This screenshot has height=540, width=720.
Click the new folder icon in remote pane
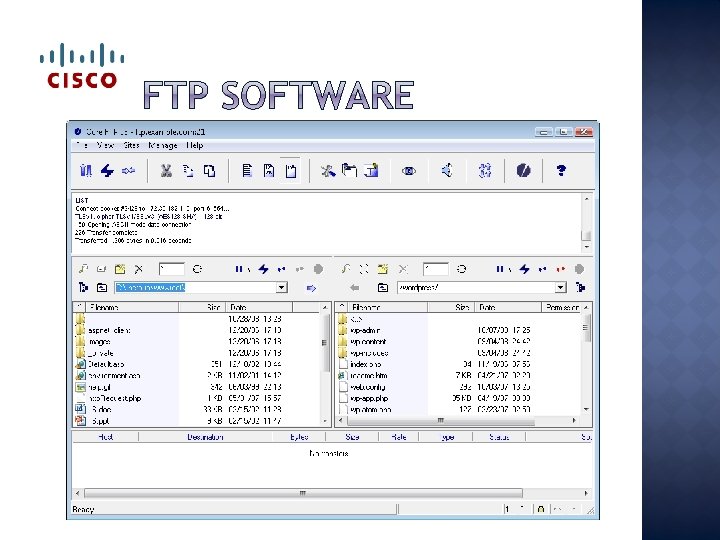tap(382, 269)
